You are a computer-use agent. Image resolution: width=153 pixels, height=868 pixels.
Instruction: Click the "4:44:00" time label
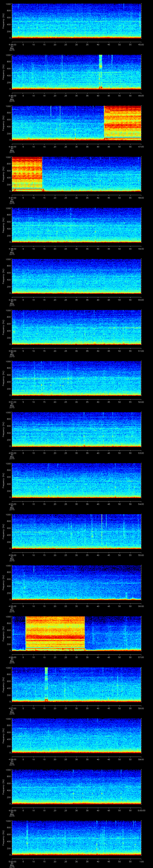pyautogui.click(x=12, y=44)
